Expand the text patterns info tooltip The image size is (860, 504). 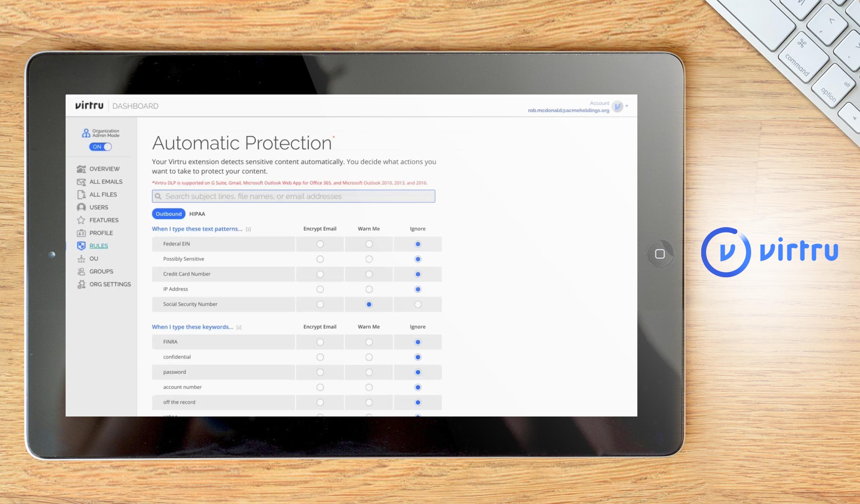(x=248, y=229)
